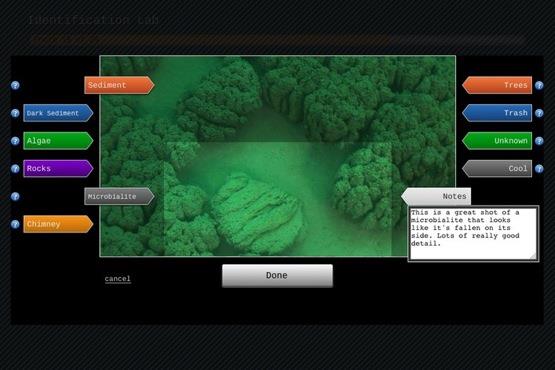Open help icon beside Sediment tag
The image size is (555, 370).
tap(15, 85)
